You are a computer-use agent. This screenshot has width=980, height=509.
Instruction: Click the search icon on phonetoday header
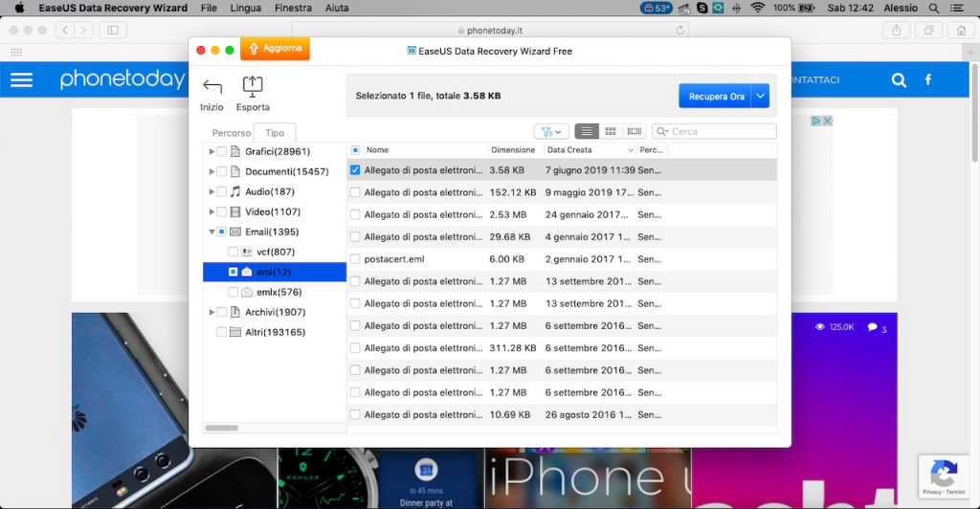[x=899, y=80]
